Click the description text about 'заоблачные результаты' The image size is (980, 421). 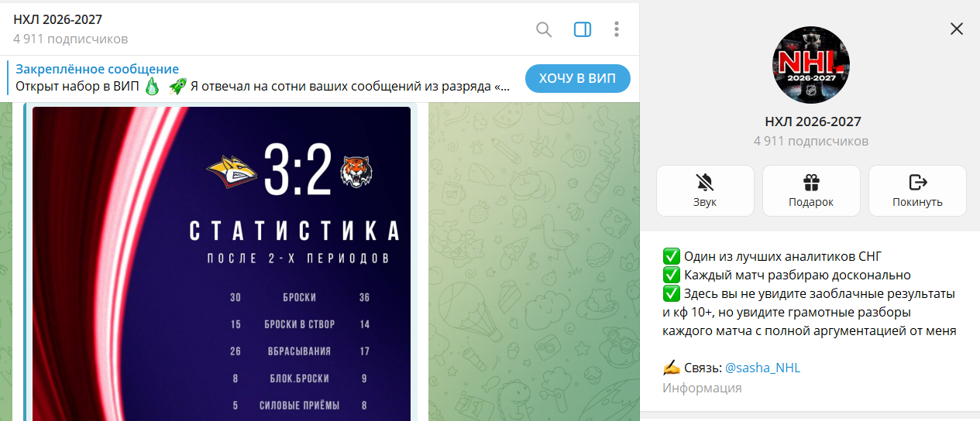(810, 313)
